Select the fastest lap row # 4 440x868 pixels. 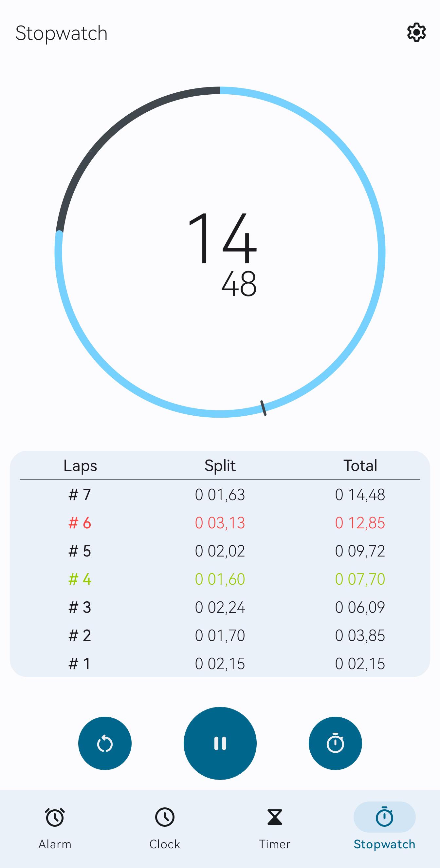click(220, 579)
